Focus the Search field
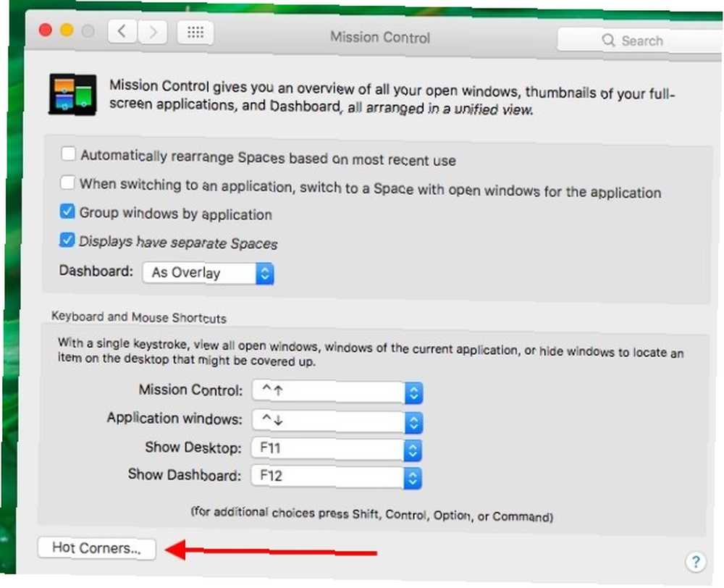The height and width of the screenshot is (588, 724). coord(640,40)
